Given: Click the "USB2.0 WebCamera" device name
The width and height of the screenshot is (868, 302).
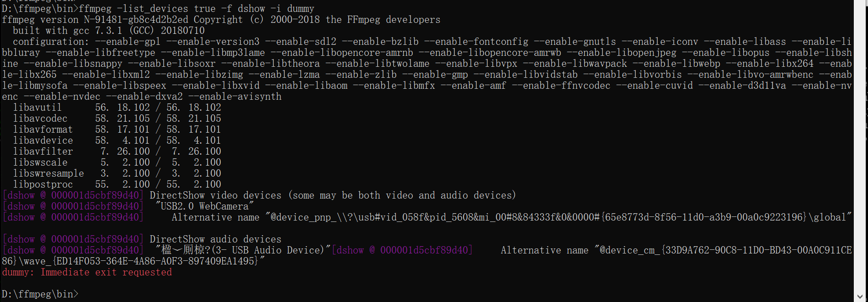Looking at the screenshot, I should click(x=205, y=206).
